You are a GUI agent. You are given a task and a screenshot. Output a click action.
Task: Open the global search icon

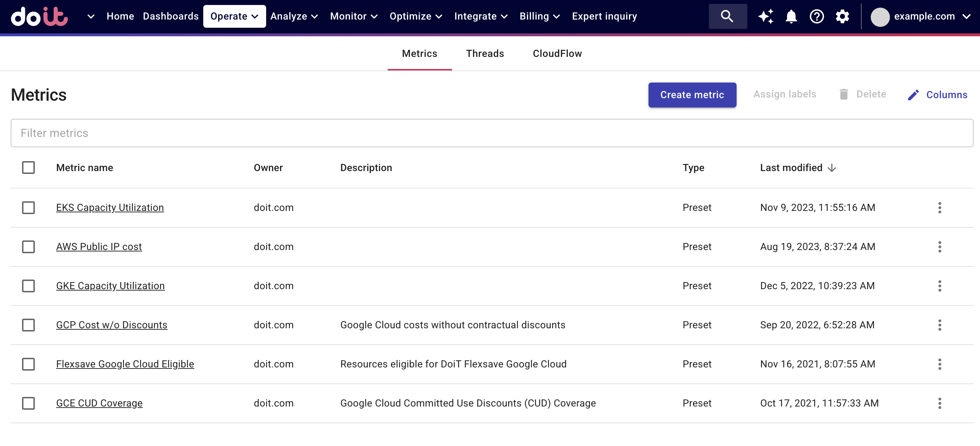[x=727, y=16]
